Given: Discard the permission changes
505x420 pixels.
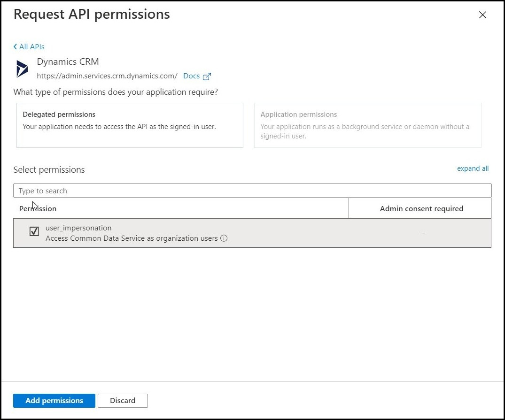Looking at the screenshot, I should click(123, 400).
